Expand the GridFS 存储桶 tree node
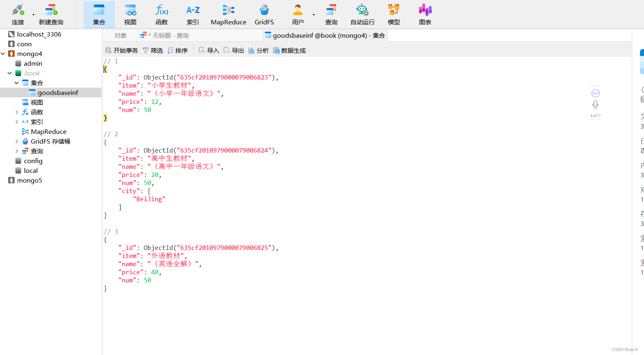 (17, 141)
